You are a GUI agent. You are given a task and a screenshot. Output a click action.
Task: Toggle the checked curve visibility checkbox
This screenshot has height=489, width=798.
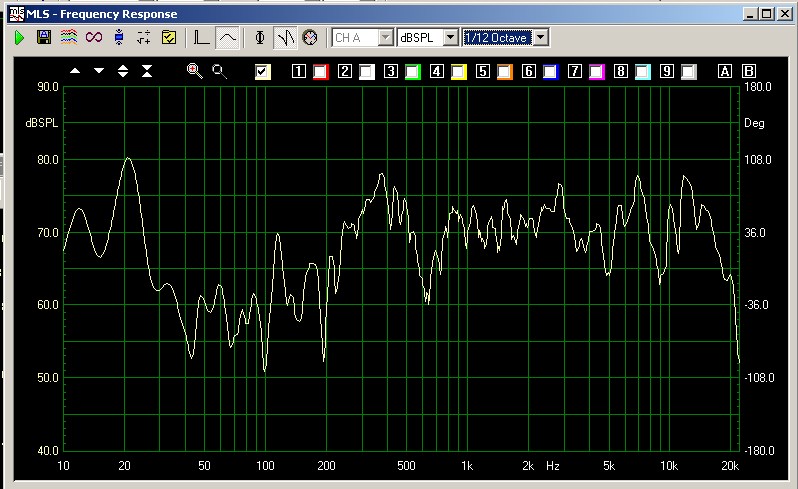pos(263,71)
